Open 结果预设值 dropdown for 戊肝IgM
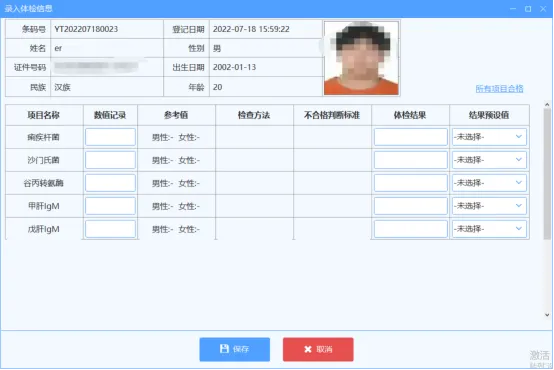554x370 pixels. click(x=489, y=229)
